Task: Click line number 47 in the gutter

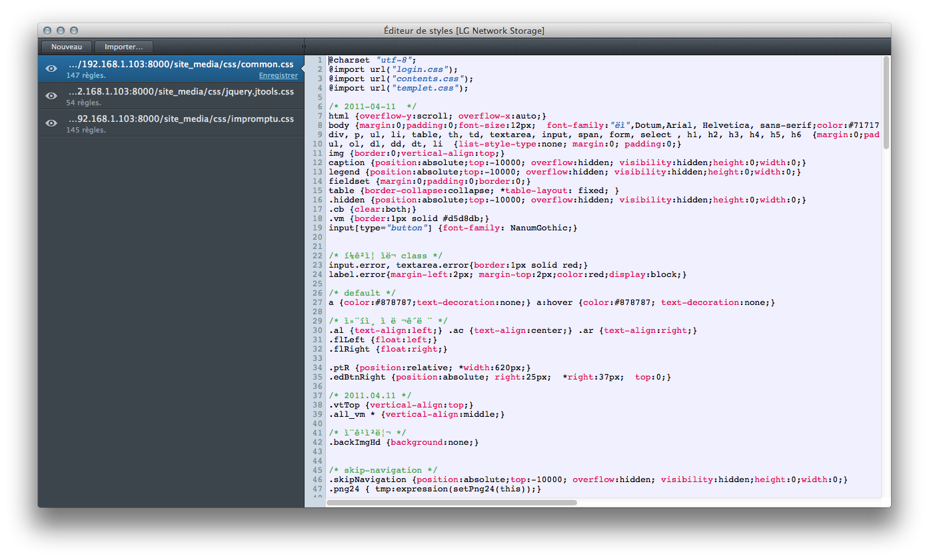Action: click(318, 489)
